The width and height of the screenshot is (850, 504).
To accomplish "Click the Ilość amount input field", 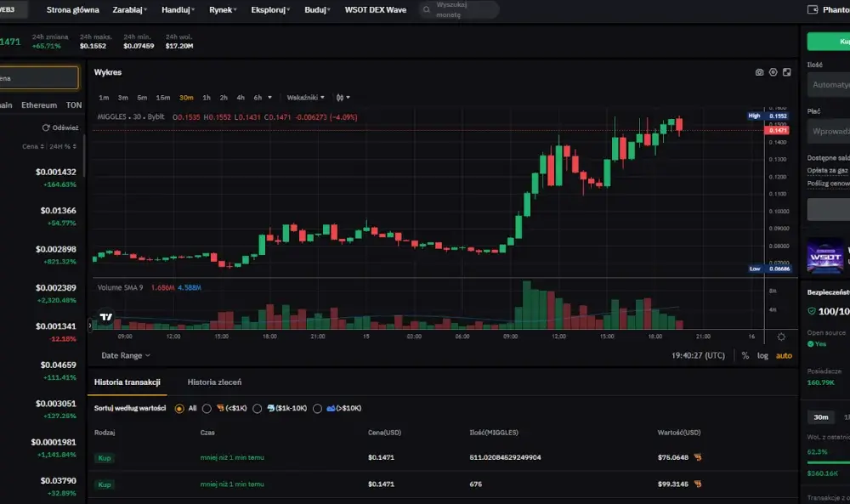I will click(x=828, y=85).
